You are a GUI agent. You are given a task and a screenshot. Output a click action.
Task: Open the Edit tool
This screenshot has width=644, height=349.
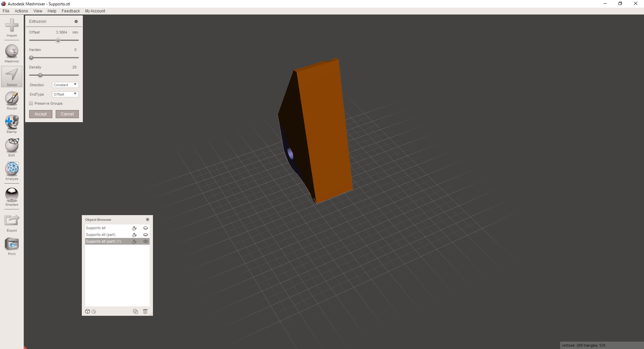12,147
